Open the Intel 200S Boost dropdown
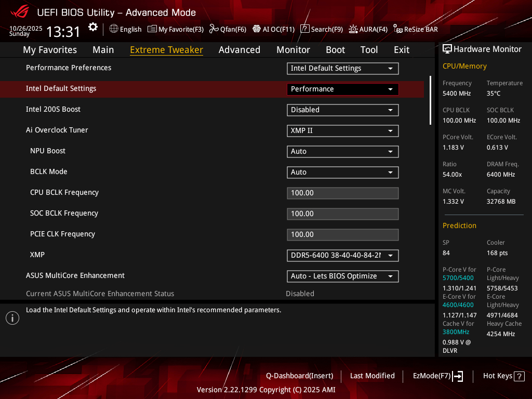The height and width of the screenshot is (399, 532). (342, 110)
